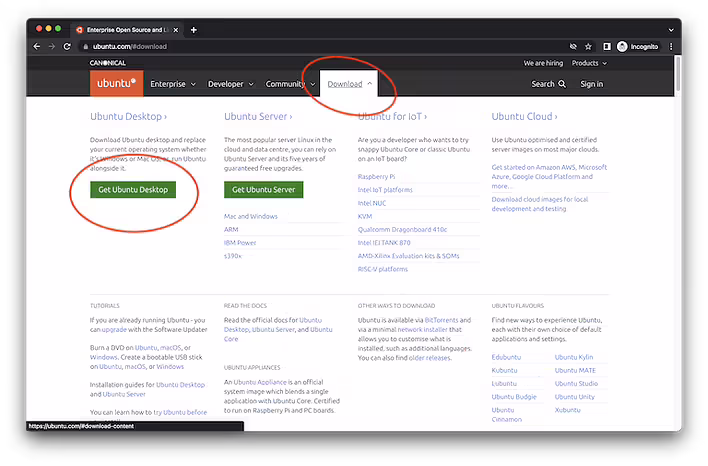Click the Get Ubuntu Desktop button
The image size is (708, 466).
point(133,190)
